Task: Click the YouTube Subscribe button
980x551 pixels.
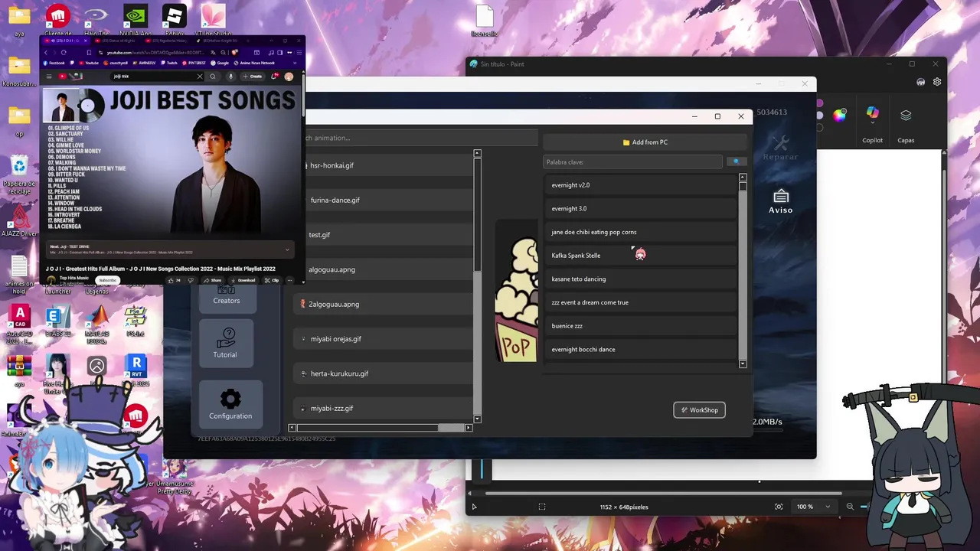Action: pos(108,280)
